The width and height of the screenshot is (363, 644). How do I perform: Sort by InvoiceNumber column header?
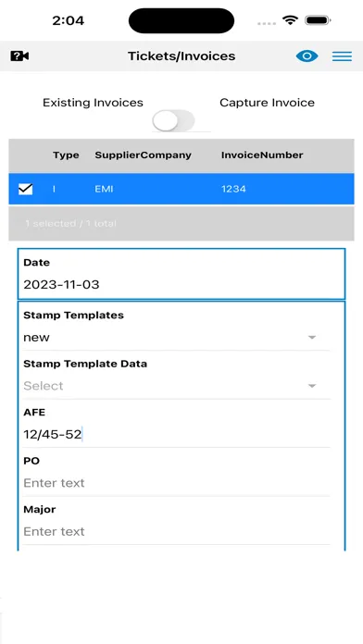262,155
